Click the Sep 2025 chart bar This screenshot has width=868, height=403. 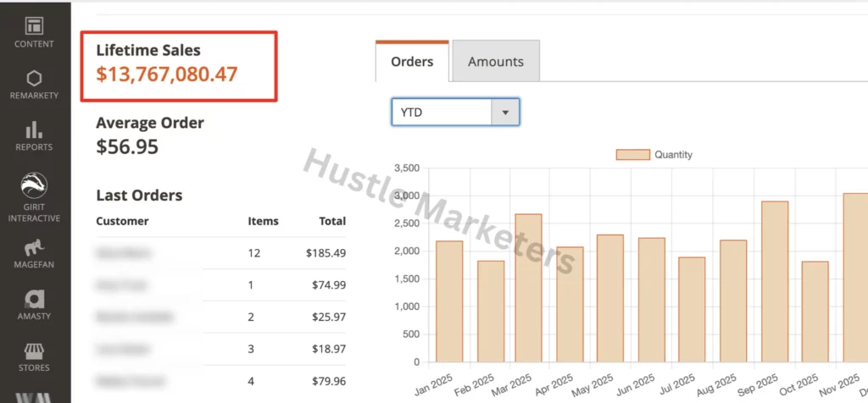[775, 282]
